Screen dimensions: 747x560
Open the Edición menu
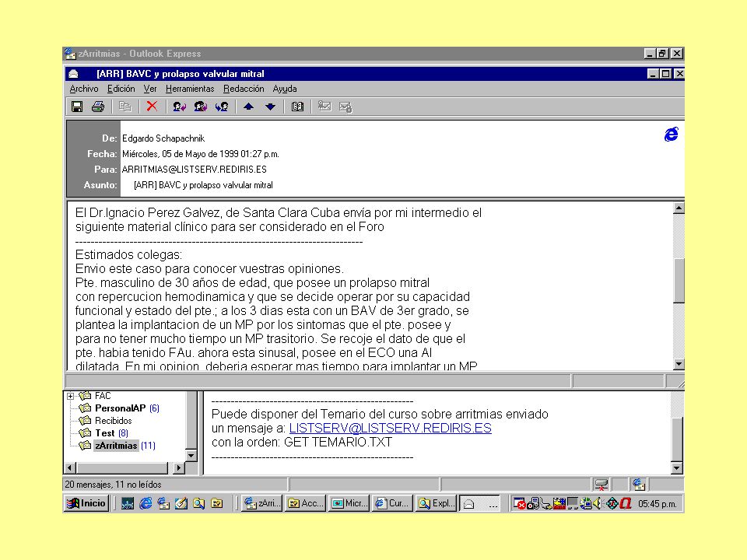click(x=121, y=89)
